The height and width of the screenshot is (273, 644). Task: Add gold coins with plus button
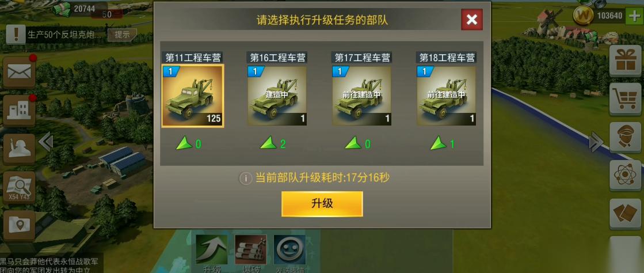634,16
